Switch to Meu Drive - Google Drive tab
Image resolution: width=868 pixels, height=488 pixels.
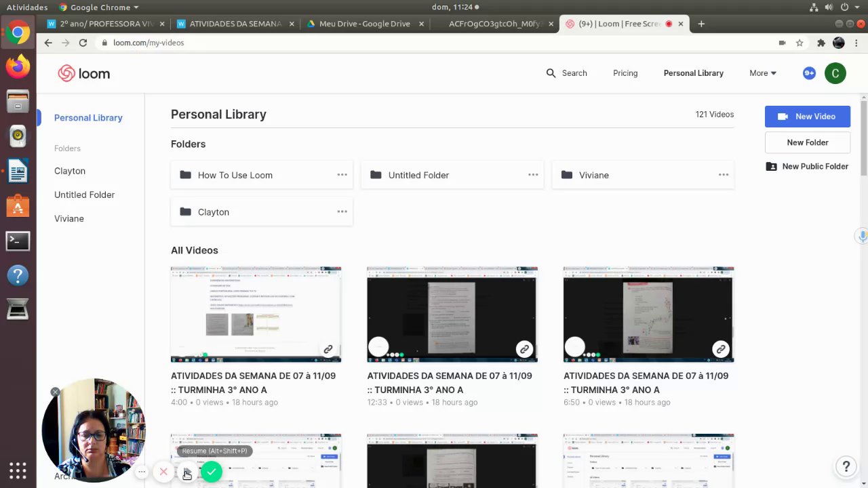365,24
